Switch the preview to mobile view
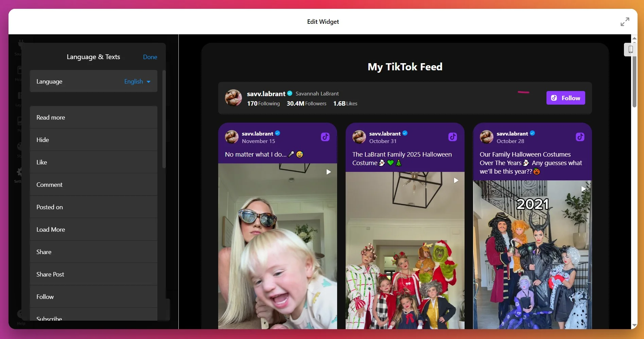This screenshot has height=339, width=644. coord(630,50)
